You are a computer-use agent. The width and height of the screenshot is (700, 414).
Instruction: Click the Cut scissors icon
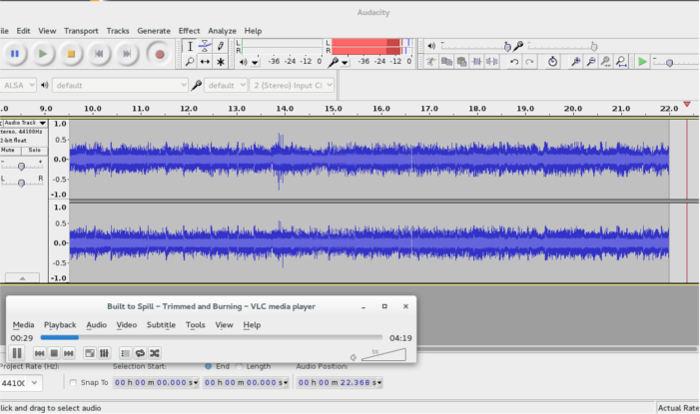431,62
